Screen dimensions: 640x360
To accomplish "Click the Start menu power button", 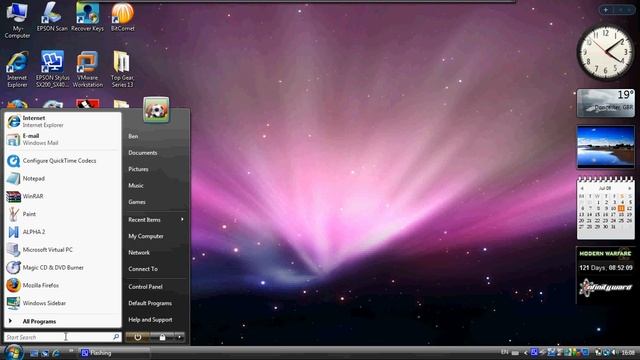I will 138,337.
